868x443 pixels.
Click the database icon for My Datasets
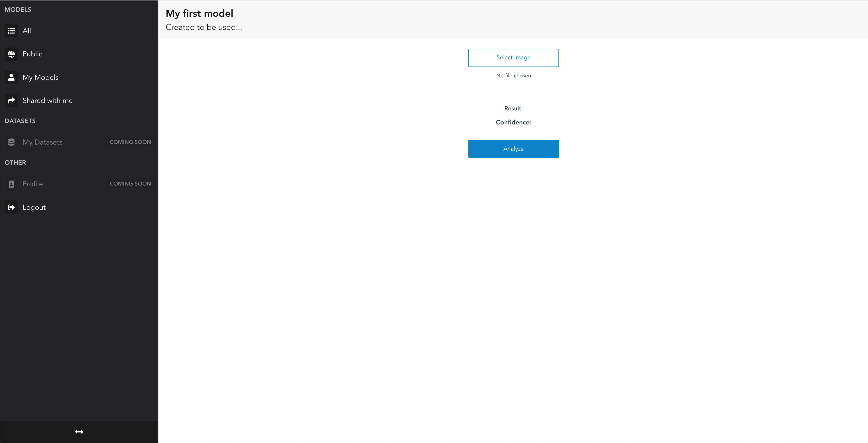11,142
